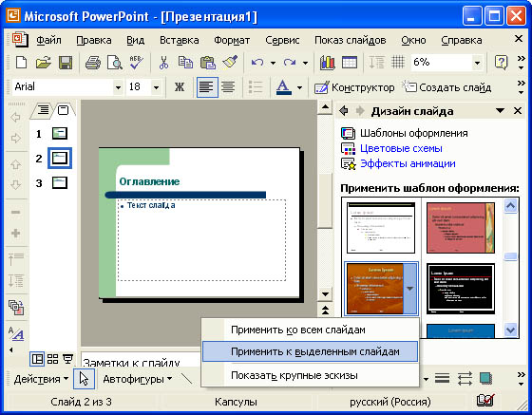
Task: Open the Формат menu
Action: [x=232, y=40]
